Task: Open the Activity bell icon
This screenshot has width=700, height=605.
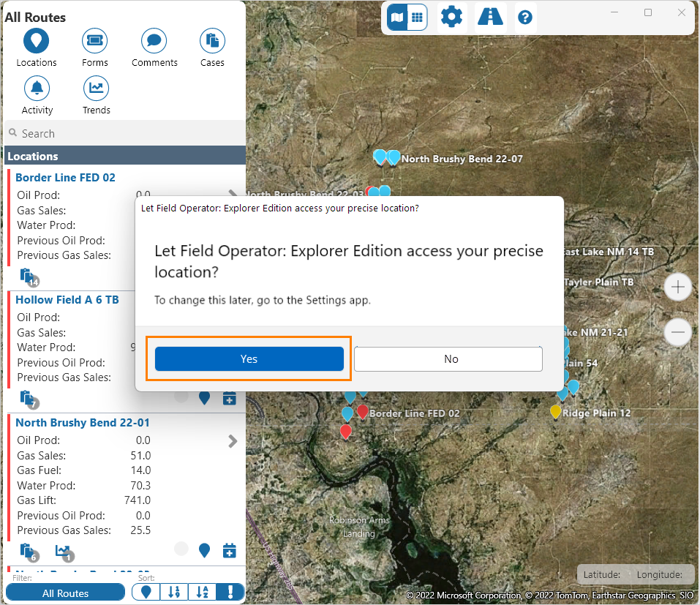Action: (x=37, y=89)
